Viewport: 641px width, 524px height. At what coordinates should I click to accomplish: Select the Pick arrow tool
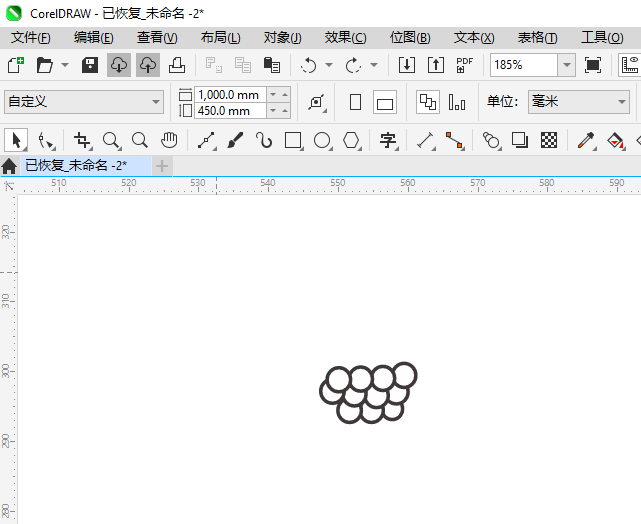pyautogui.click(x=16, y=140)
